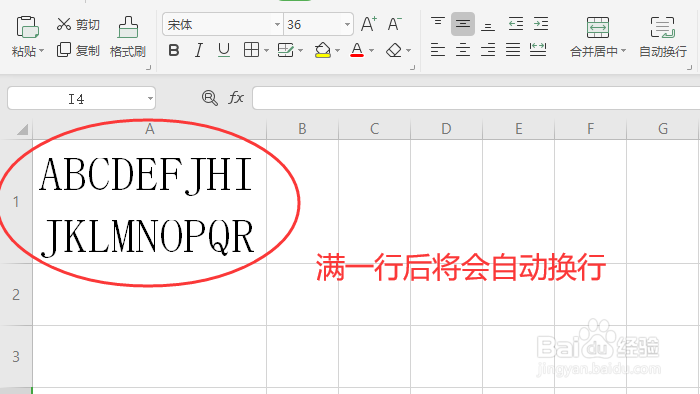Align text to bottom of cell
Image resolution: width=700 pixels, height=394 pixels.
click(x=488, y=25)
